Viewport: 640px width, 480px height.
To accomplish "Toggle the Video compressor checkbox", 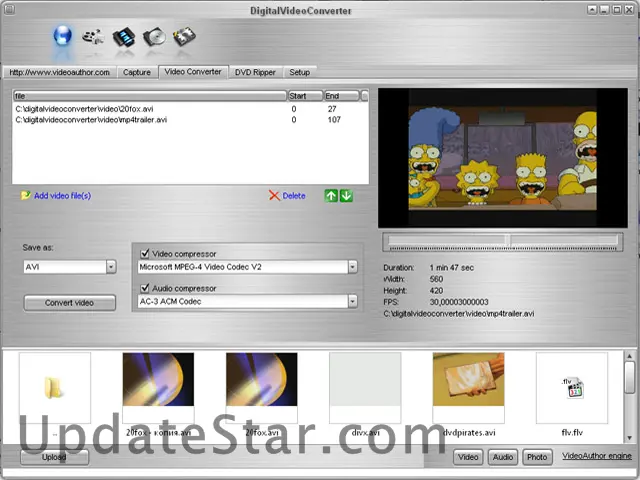I will pos(144,253).
